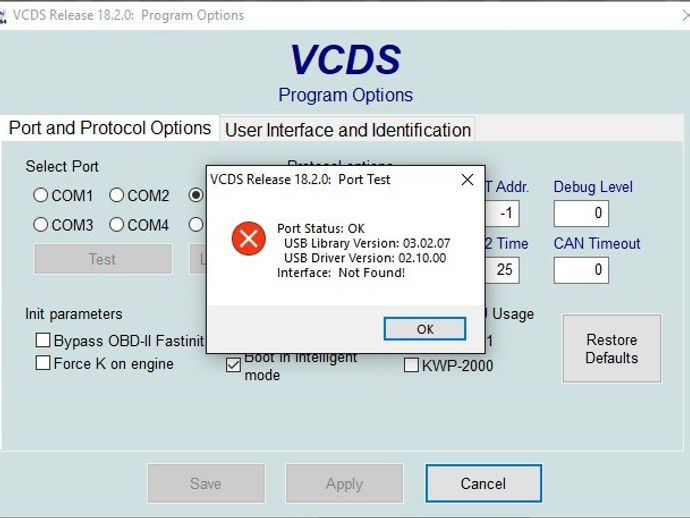The width and height of the screenshot is (690, 518).
Task: Click the large VCDS logo text
Action: (345, 59)
